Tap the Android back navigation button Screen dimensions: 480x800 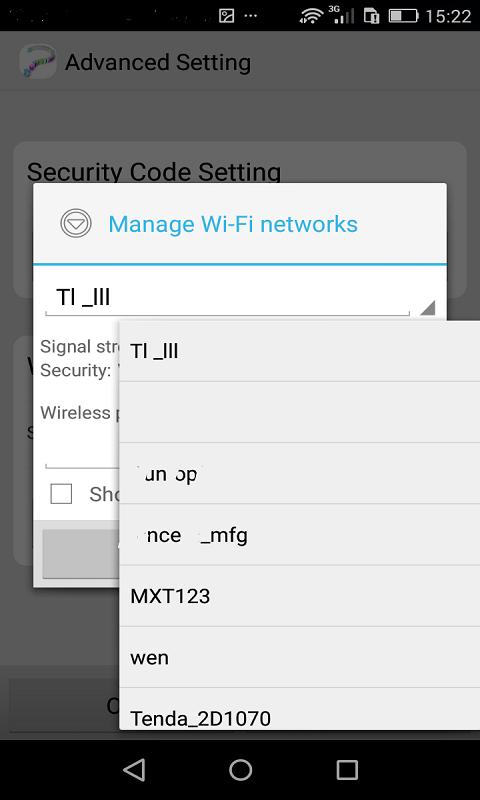[135, 769]
